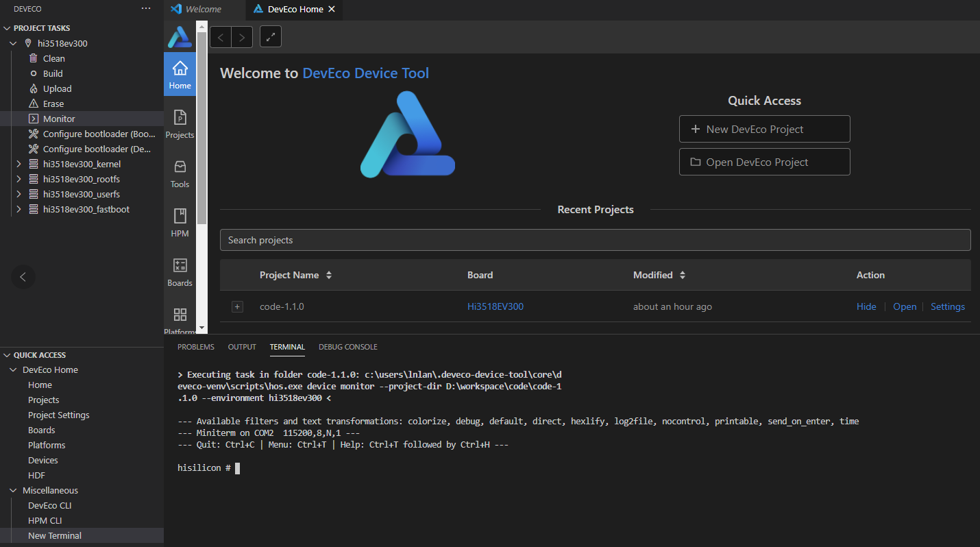Click the scrollbar down arrow
This screenshot has width=980, height=547.
(x=201, y=328)
